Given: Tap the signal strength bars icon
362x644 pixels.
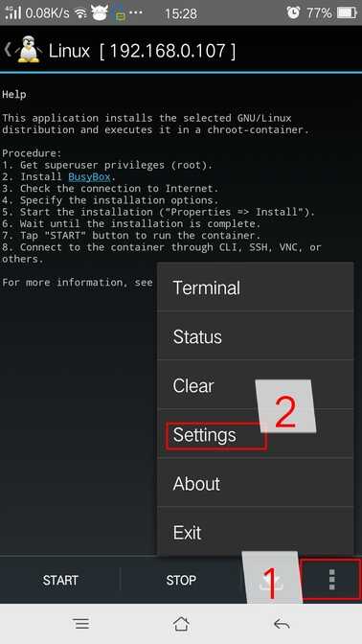Looking at the screenshot, I should (12, 12).
